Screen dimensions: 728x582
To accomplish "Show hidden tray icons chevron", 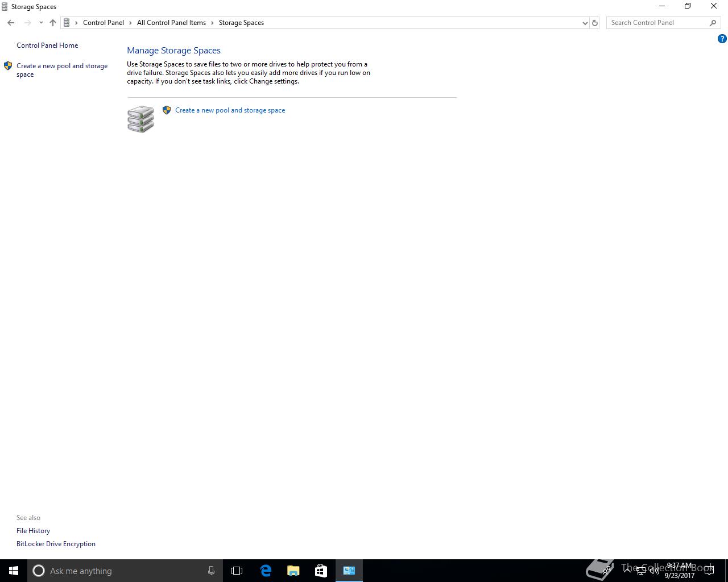I will (627, 571).
